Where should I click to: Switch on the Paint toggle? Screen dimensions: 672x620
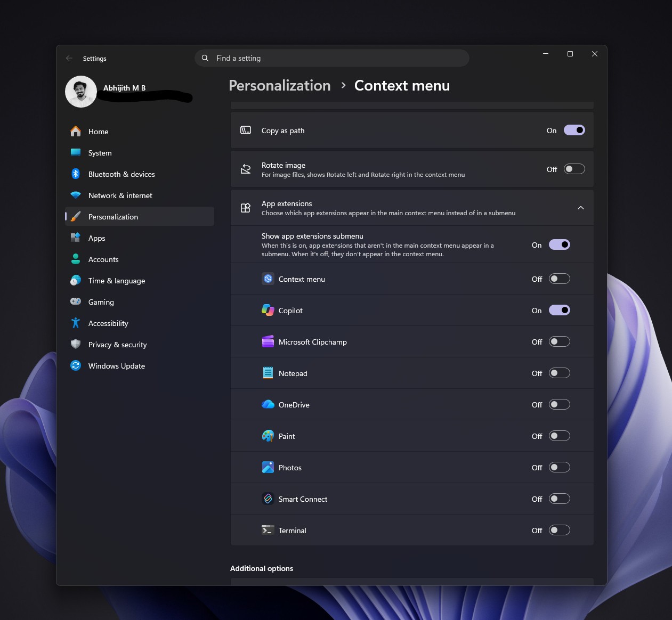click(x=560, y=436)
